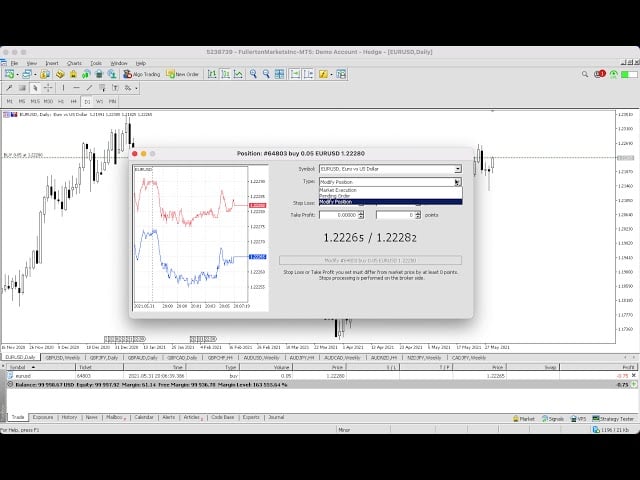Open dropdown arrow beside profiles icon
Viewport: 640px width, 480px height.
[x=35, y=75]
